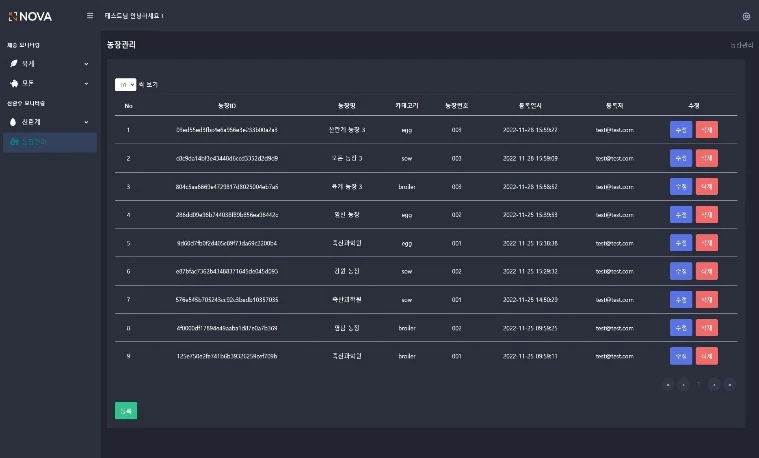This screenshot has height=458, width=759.
Task: Click the blue 수정 button in row 7
Action: click(681, 299)
